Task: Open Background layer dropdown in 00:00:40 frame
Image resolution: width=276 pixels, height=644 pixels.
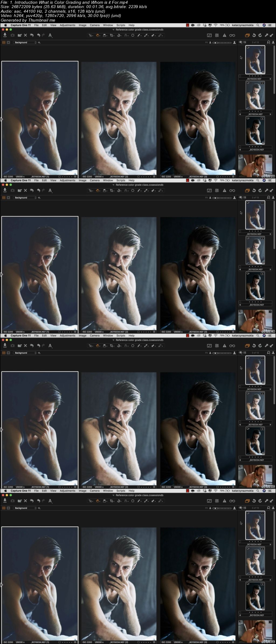Action: (x=25, y=198)
